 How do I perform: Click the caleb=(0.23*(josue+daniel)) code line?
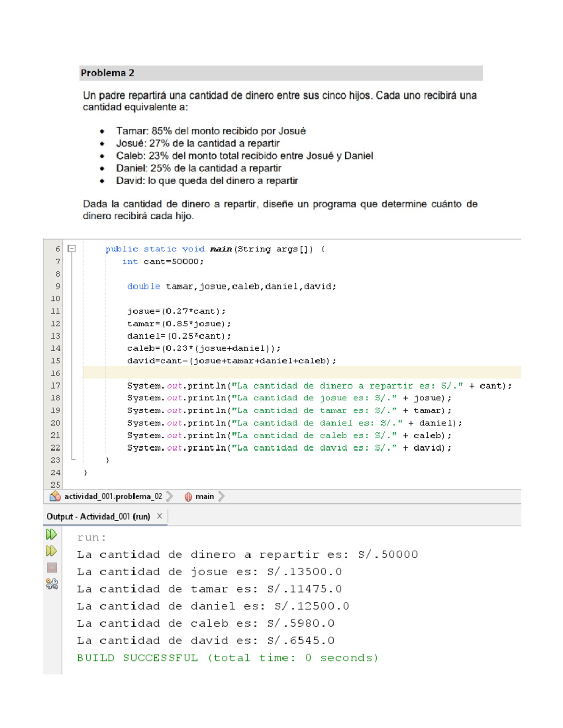pyautogui.click(x=204, y=348)
